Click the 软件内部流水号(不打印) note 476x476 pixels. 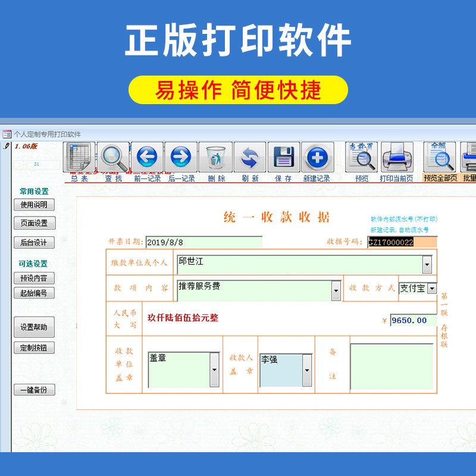click(404, 219)
